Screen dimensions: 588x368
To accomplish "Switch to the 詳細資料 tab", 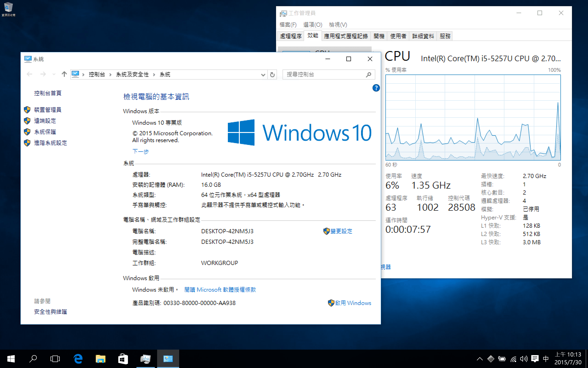I will [423, 36].
